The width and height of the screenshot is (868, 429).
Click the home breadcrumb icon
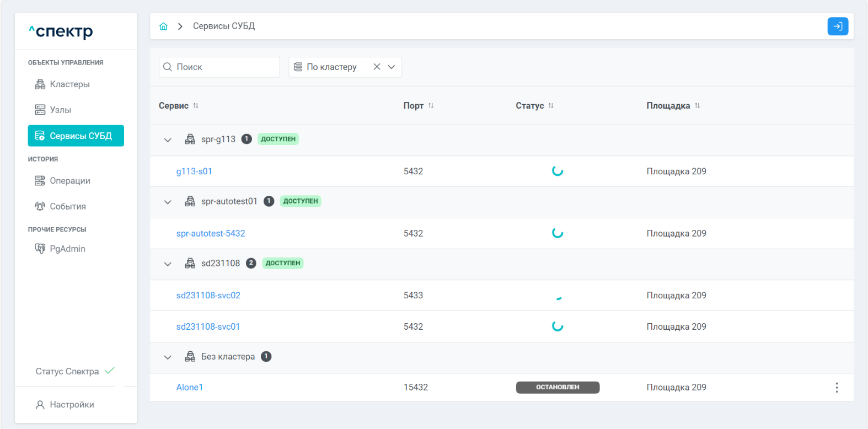163,26
